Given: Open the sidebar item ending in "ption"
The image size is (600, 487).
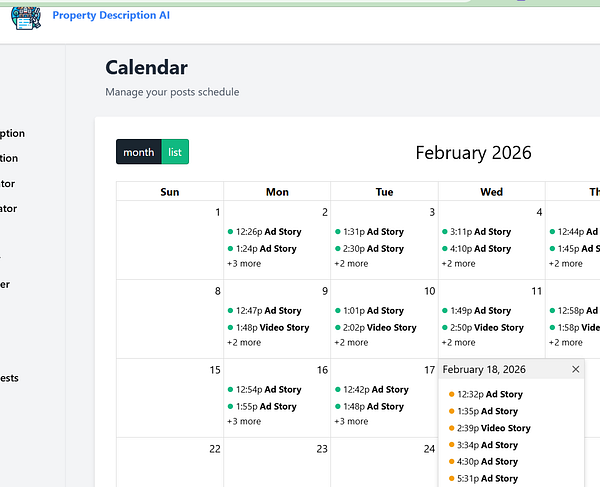Looking at the screenshot, I should click(12, 134).
